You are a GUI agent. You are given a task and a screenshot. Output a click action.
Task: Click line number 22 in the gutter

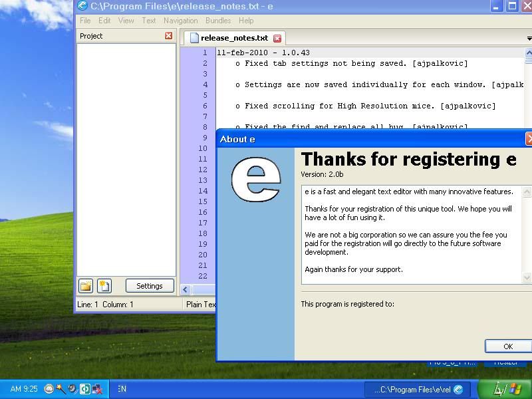tap(203, 276)
